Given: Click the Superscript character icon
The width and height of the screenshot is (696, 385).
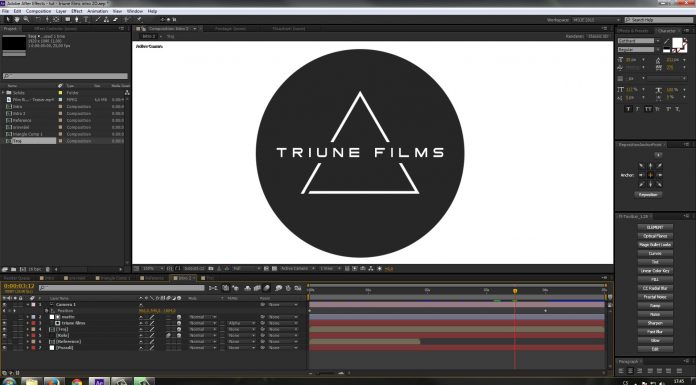Looking at the screenshot, I should pos(668,109).
